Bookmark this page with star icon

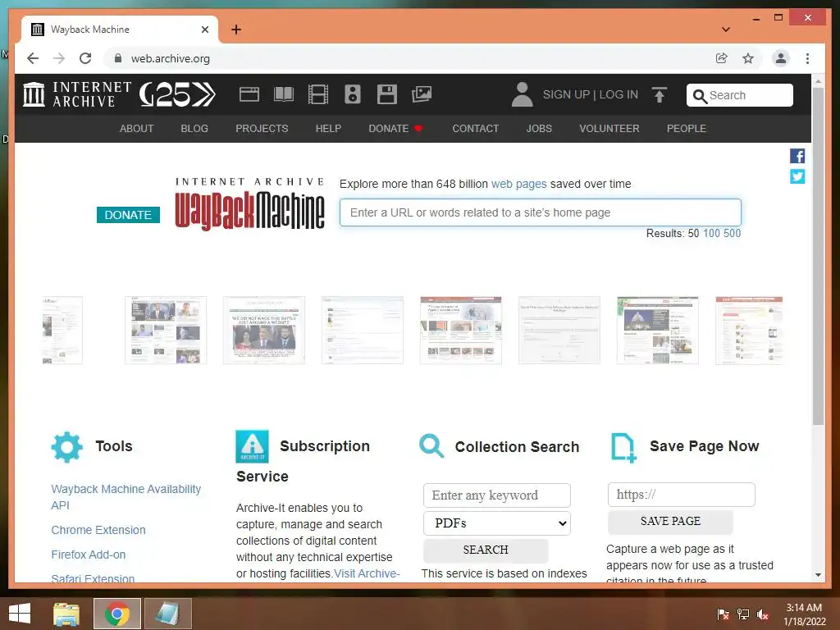click(x=748, y=58)
